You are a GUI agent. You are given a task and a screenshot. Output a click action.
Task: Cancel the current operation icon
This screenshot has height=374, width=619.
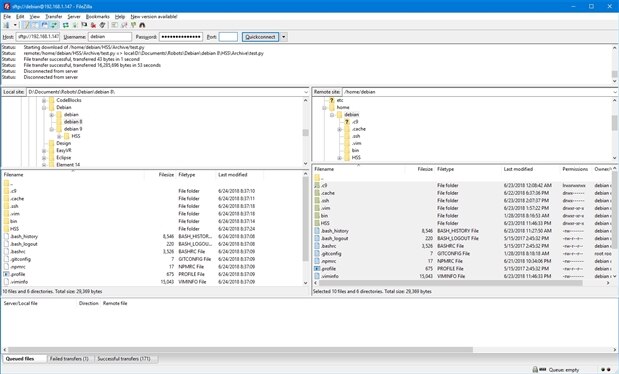click(x=84, y=25)
